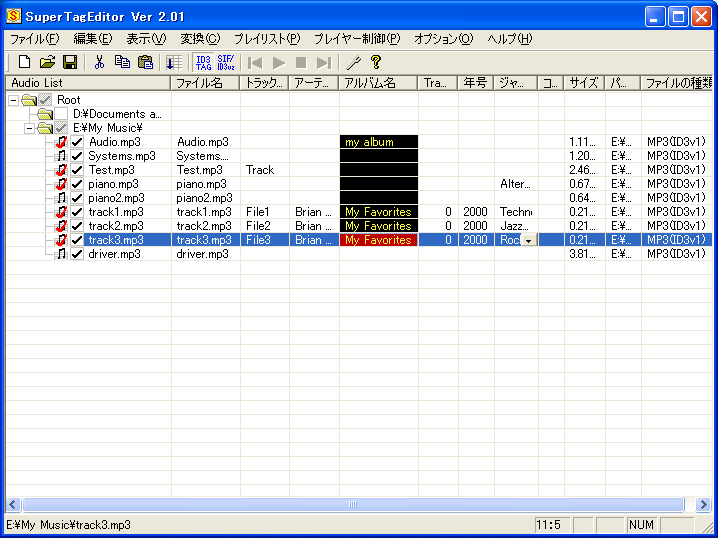The height and width of the screenshot is (538, 718).
Task: Collapse the Root tree node
Action: click(x=14, y=100)
